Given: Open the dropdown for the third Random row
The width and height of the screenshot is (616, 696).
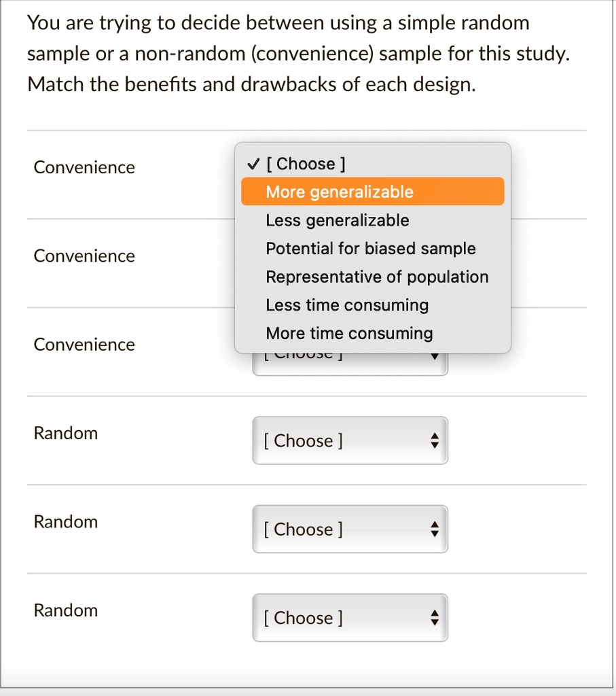Looking at the screenshot, I should (350, 618).
